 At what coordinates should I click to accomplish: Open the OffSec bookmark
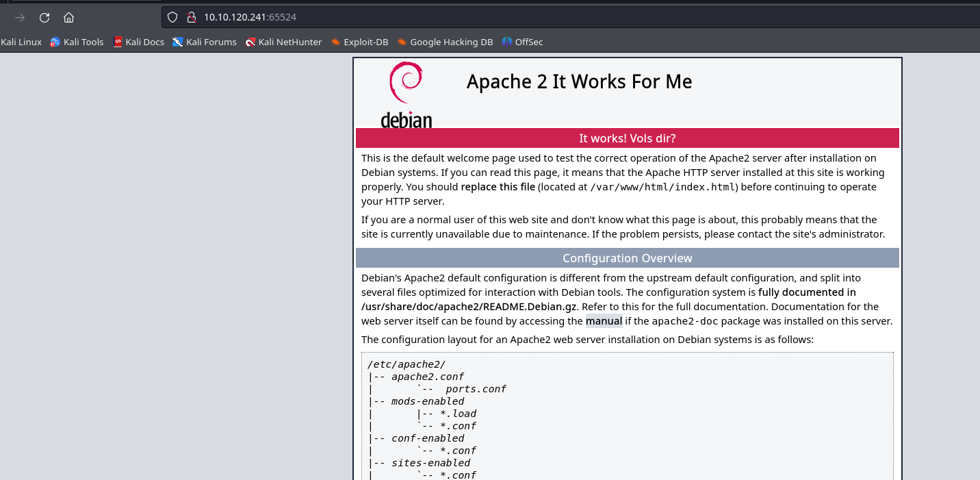pyautogui.click(x=522, y=42)
